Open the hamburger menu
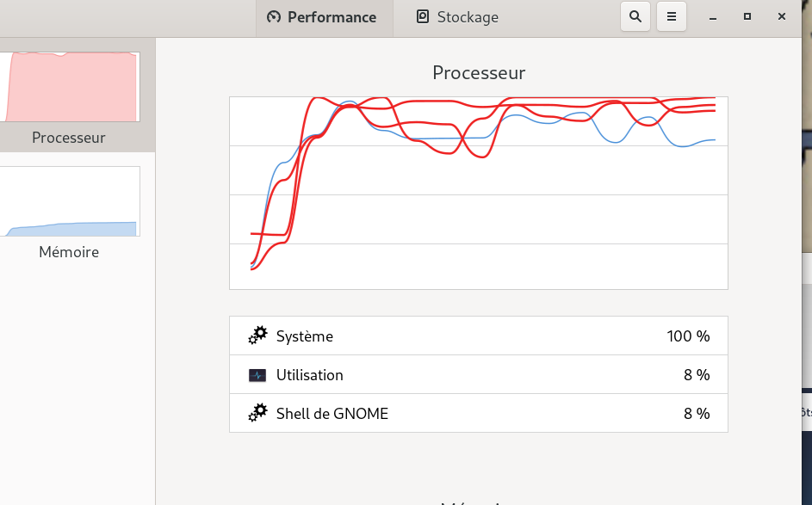The image size is (812, 505). [x=672, y=16]
